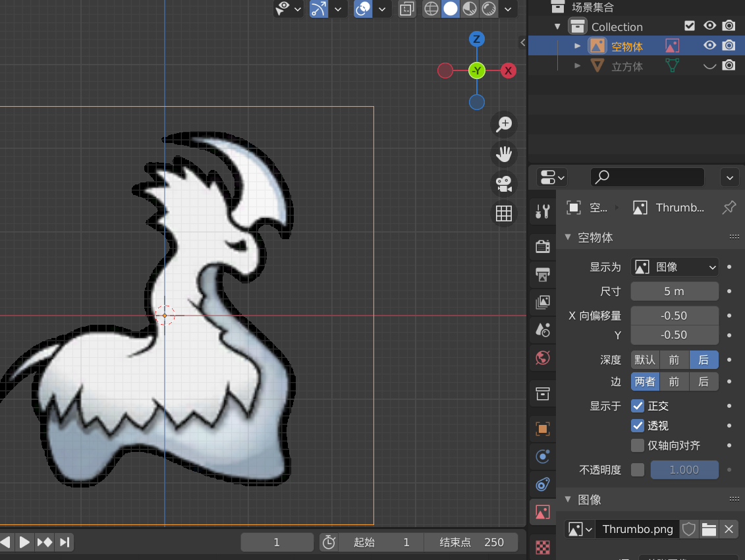Click the Y offset -0.50 field
The width and height of the screenshot is (745, 560).
675,335
